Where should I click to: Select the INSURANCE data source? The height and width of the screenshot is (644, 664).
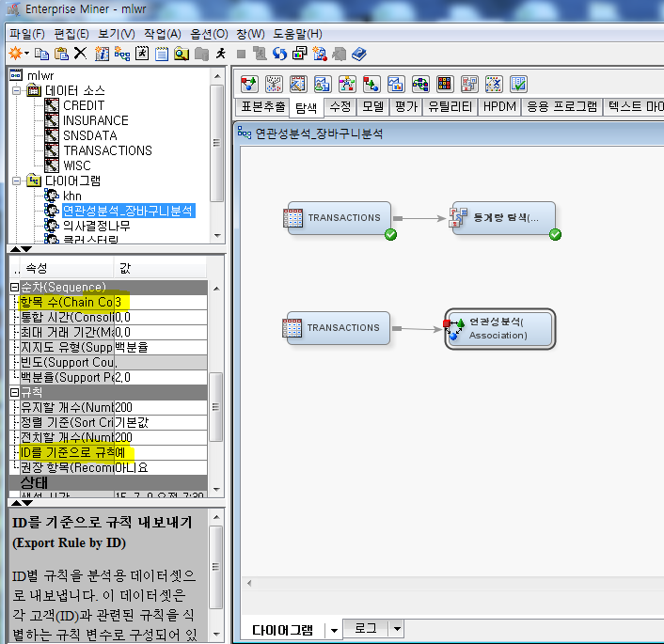tap(96, 120)
